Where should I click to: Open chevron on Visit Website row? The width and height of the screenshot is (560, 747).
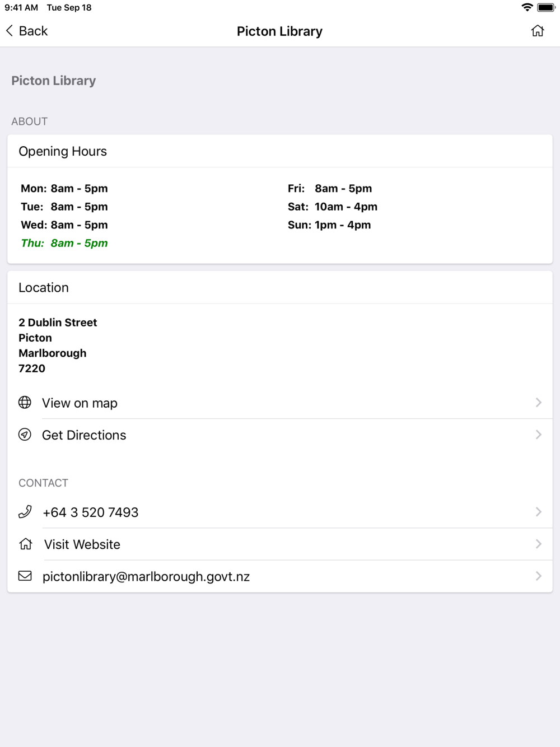539,544
